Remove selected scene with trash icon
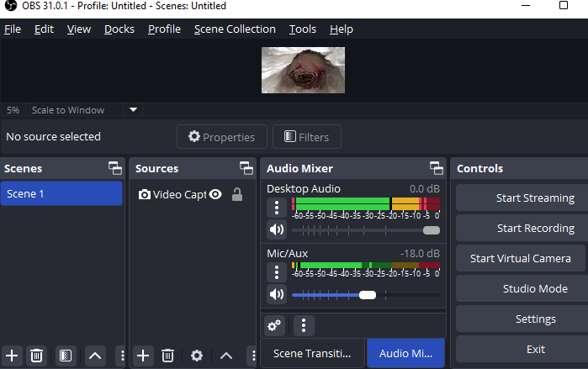 click(x=36, y=356)
